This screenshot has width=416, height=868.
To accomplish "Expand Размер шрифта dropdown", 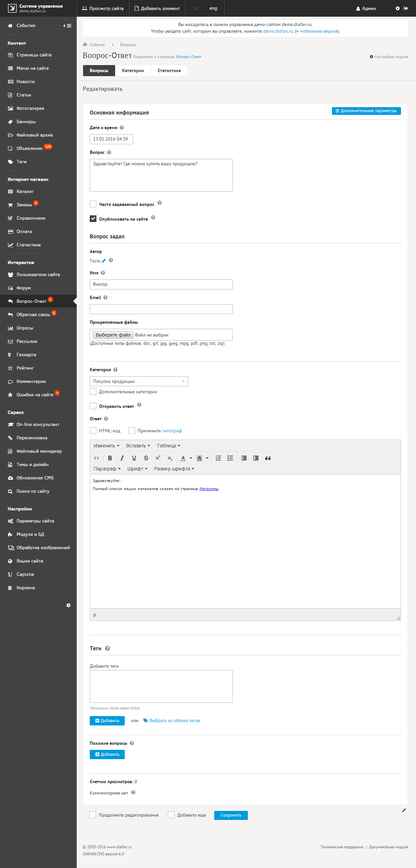I will pos(174,469).
